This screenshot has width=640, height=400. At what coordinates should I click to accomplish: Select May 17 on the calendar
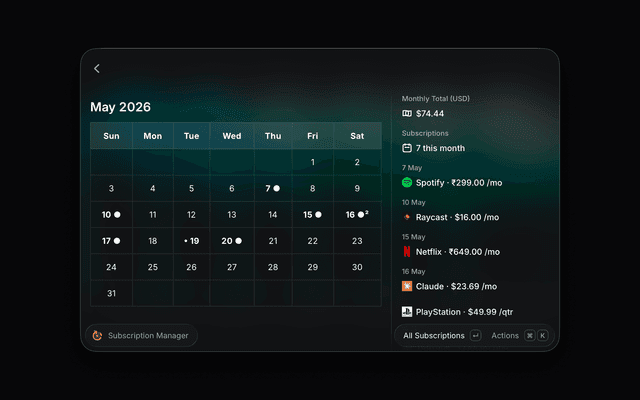tap(111, 241)
